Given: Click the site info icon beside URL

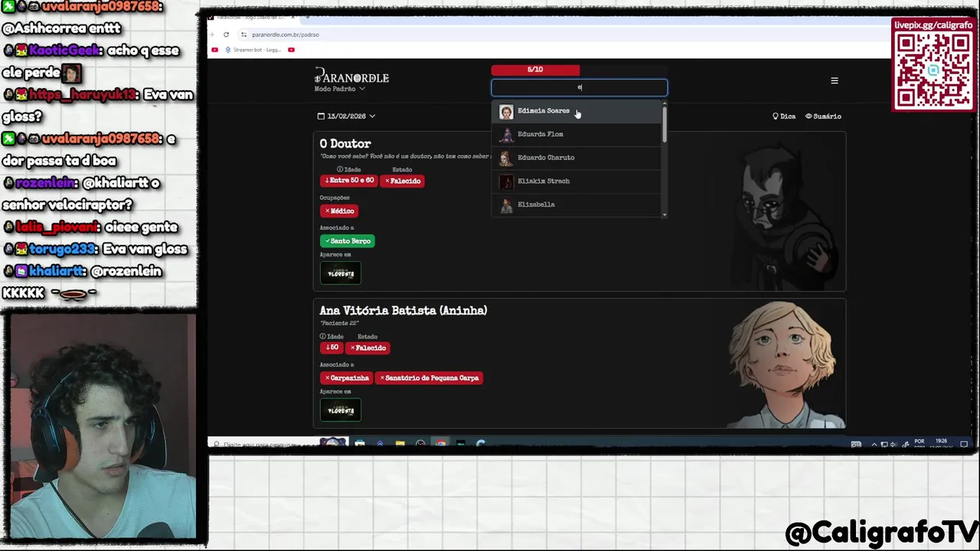Looking at the screenshot, I should pos(243,34).
